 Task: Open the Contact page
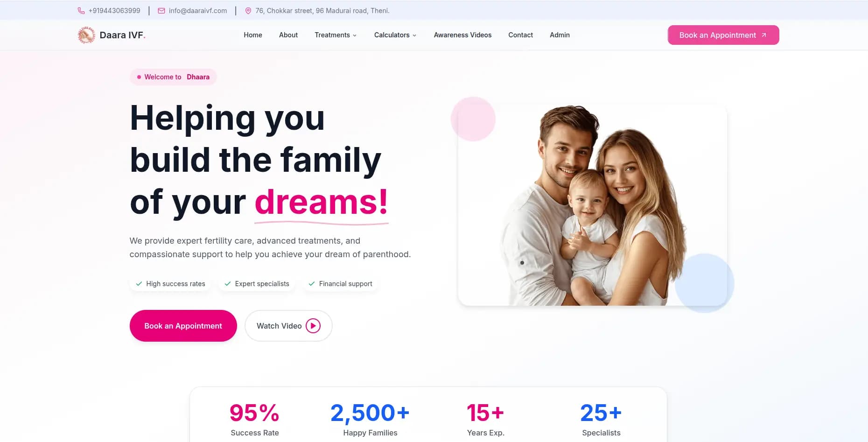pos(520,35)
